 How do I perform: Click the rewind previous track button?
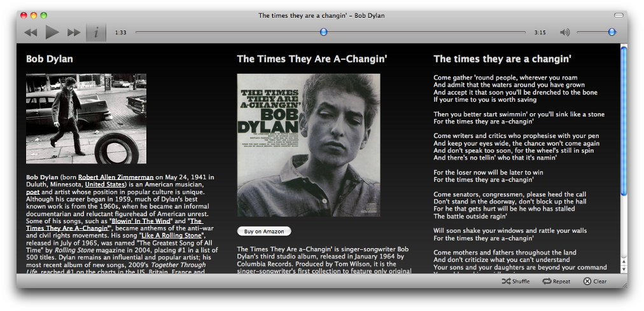click(x=31, y=32)
